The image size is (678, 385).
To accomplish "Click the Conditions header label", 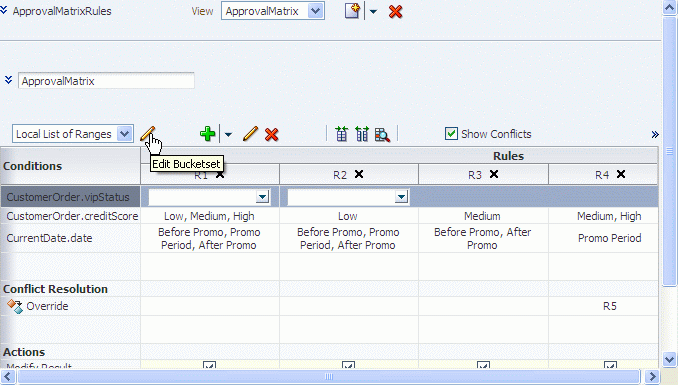I will click(x=32, y=166).
